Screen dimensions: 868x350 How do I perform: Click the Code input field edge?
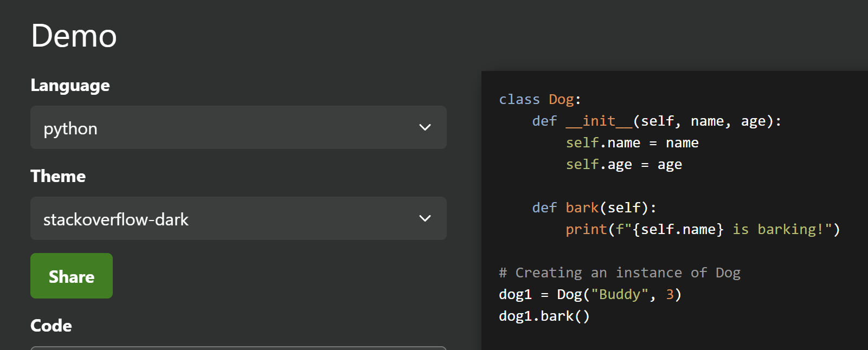(x=239, y=348)
